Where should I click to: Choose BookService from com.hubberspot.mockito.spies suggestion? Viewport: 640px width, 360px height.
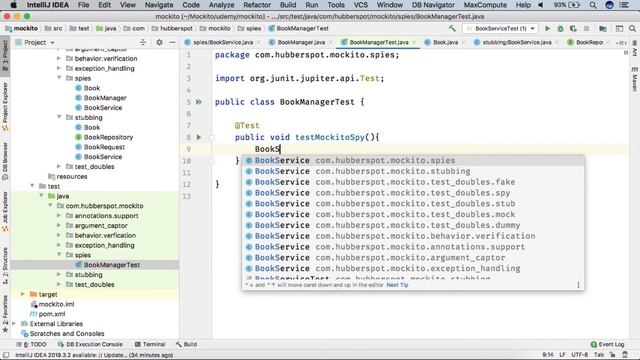point(413,160)
